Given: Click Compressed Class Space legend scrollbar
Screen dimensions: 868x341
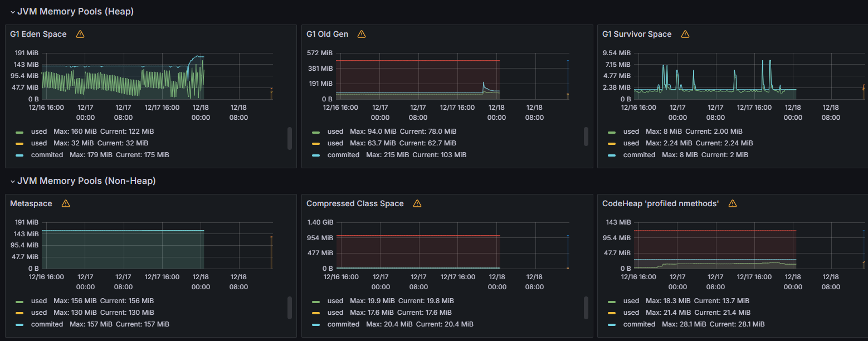Looking at the screenshot, I should 586,308.
